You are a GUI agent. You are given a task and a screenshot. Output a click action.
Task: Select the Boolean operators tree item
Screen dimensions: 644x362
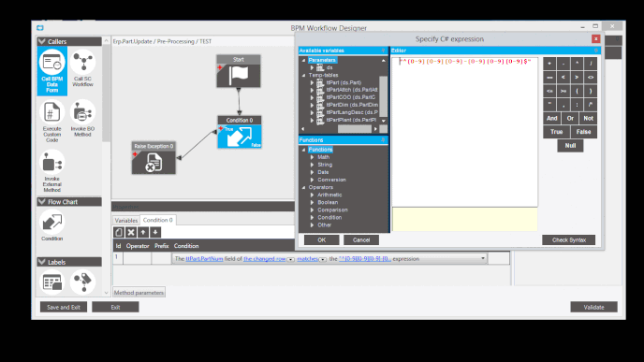point(328,202)
